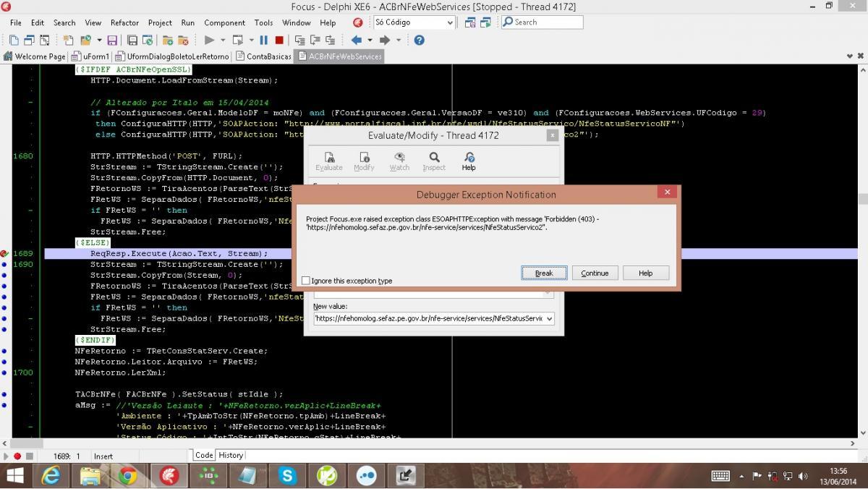
Task: Click the New Items toolbar icon
Action: click(67, 41)
